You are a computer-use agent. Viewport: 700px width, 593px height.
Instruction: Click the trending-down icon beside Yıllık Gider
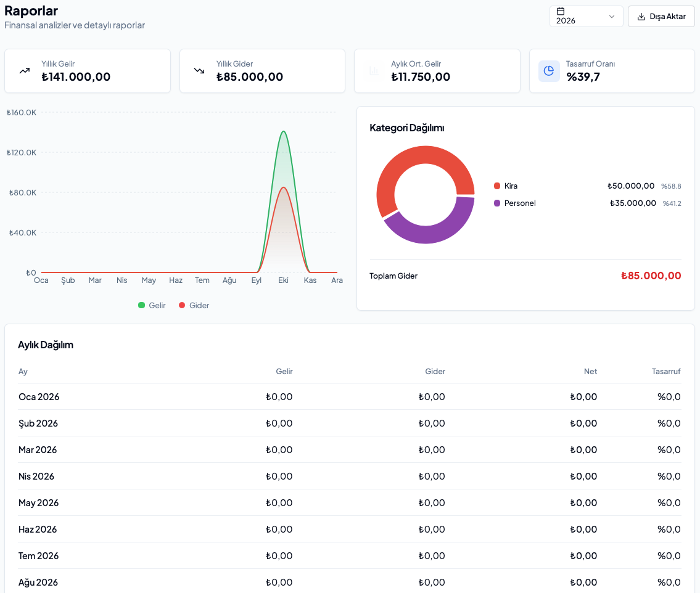[x=199, y=71]
